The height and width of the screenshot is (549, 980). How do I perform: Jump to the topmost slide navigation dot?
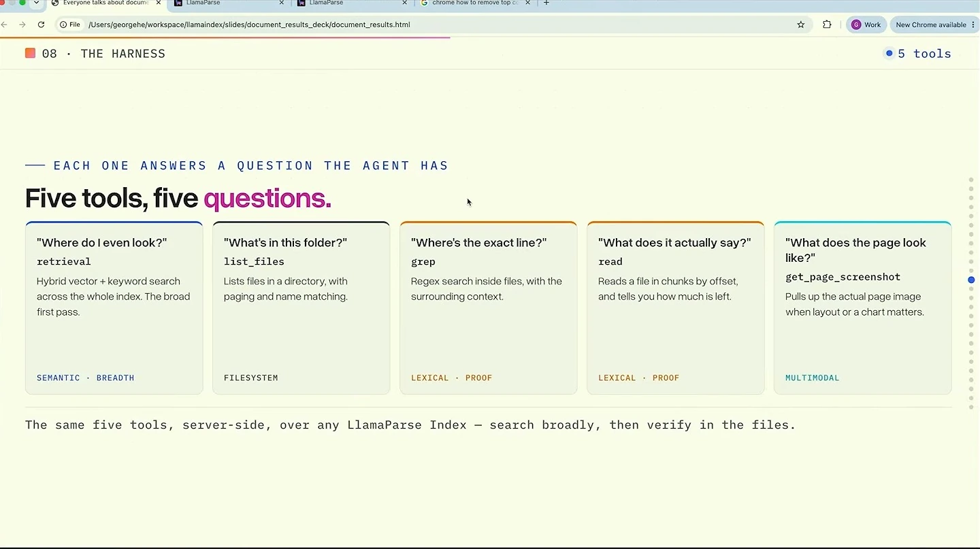pos(971,180)
